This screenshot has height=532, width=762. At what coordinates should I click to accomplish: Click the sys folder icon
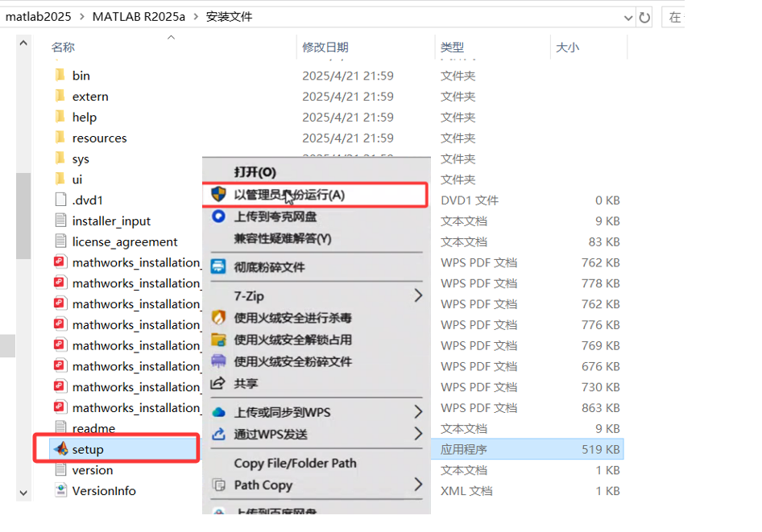(x=60, y=159)
